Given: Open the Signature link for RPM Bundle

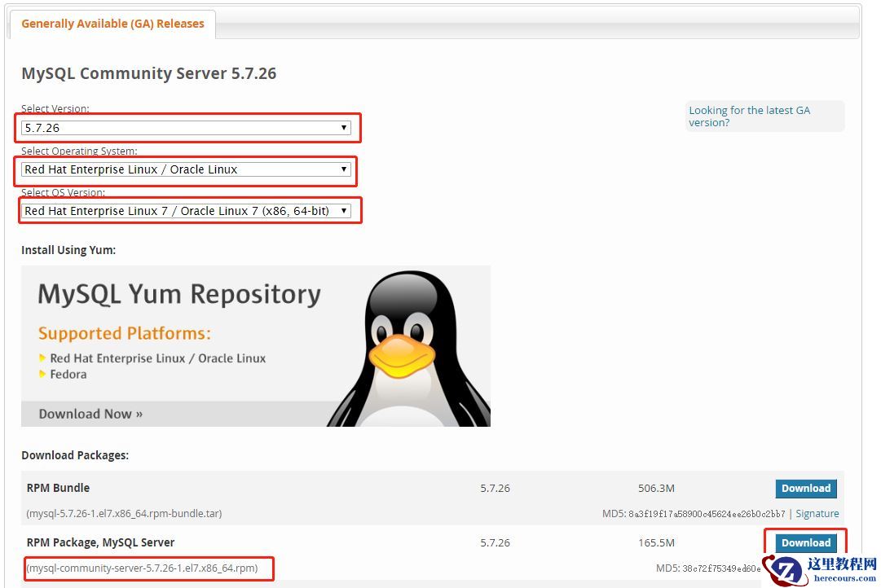Looking at the screenshot, I should (817, 513).
